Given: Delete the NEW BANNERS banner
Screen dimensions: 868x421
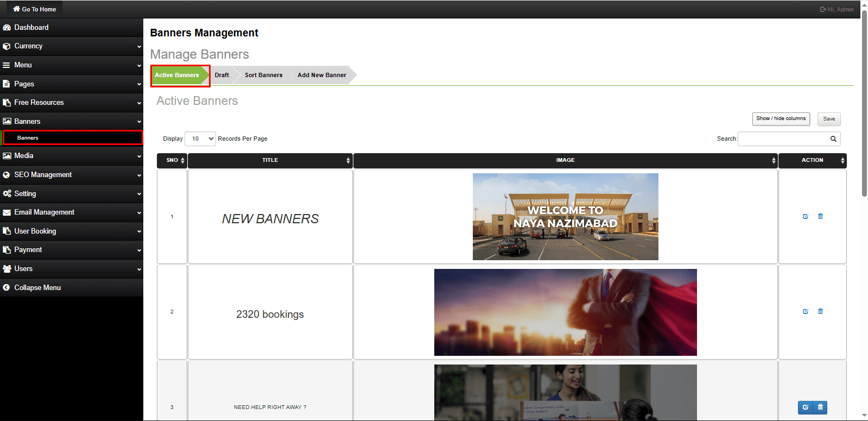Looking at the screenshot, I should (x=820, y=216).
